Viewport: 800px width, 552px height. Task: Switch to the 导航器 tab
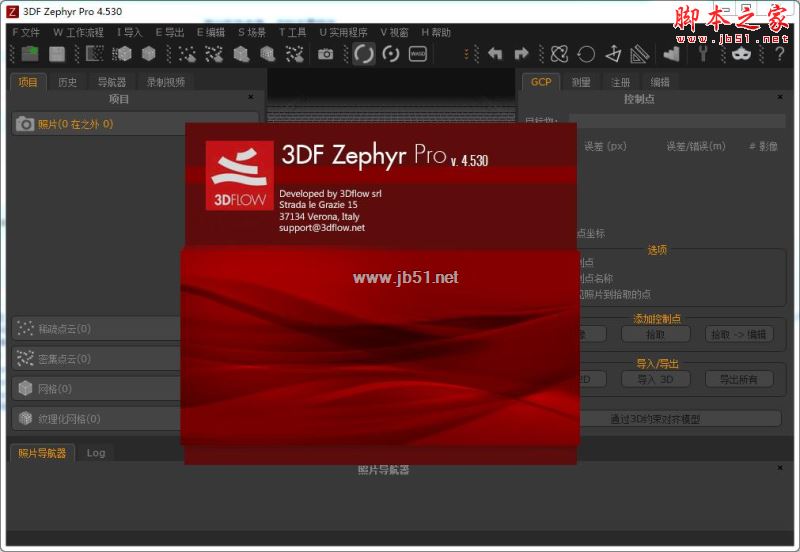(112, 82)
